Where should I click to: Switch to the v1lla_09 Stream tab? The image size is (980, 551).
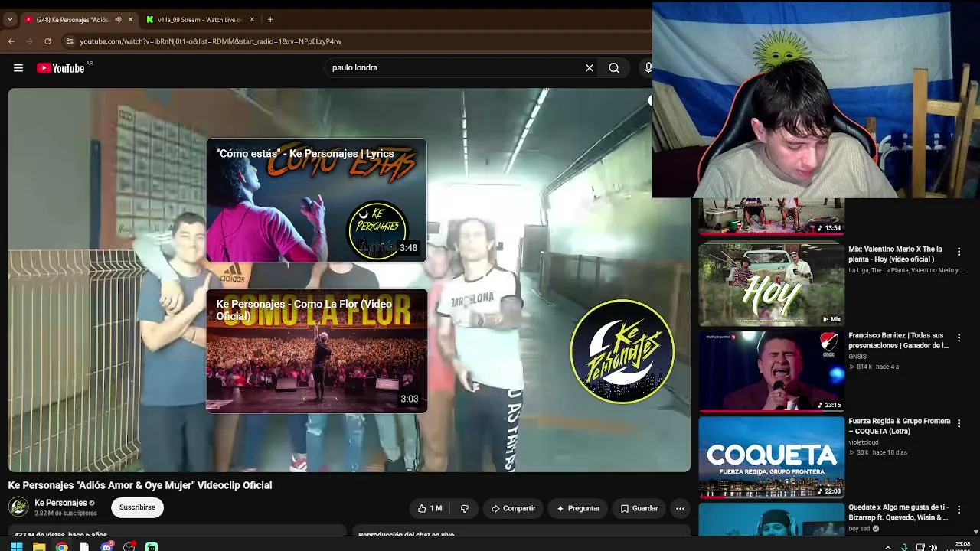[201, 20]
